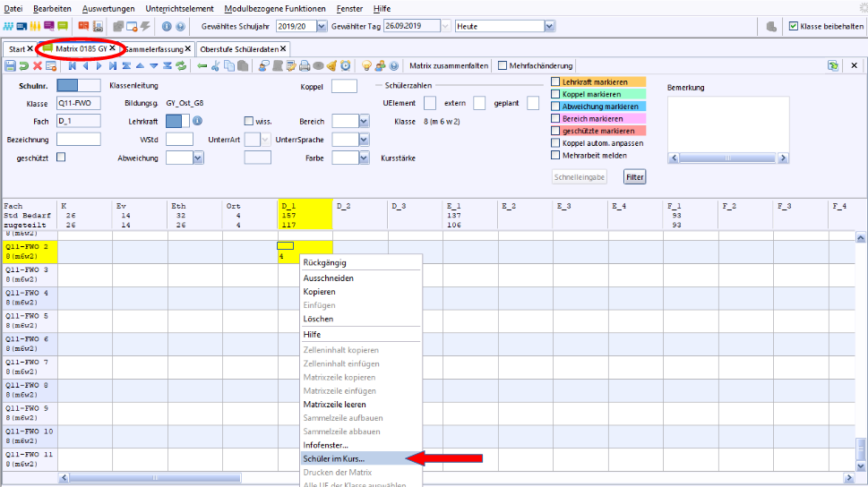This screenshot has width=868, height=487.
Task: Click the printer icon in toolbar
Action: [x=305, y=66]
